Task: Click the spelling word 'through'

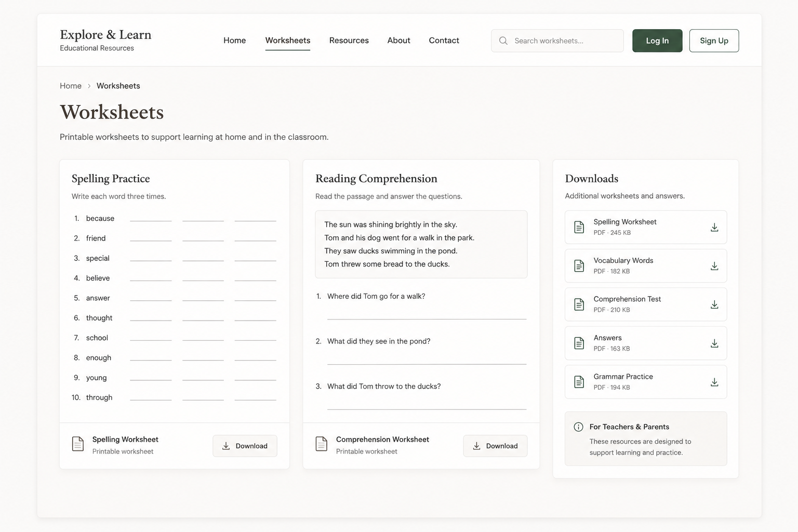Action: click(x=99, y=397)
